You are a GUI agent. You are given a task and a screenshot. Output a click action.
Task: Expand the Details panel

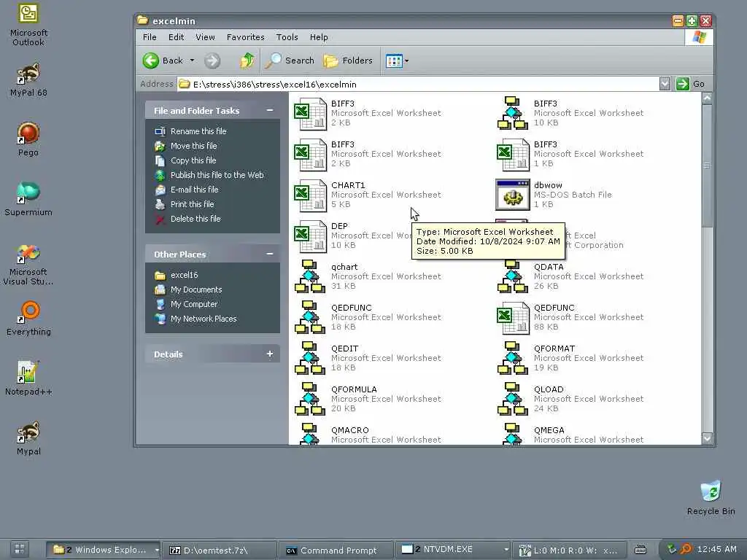[x=270, y=354]
